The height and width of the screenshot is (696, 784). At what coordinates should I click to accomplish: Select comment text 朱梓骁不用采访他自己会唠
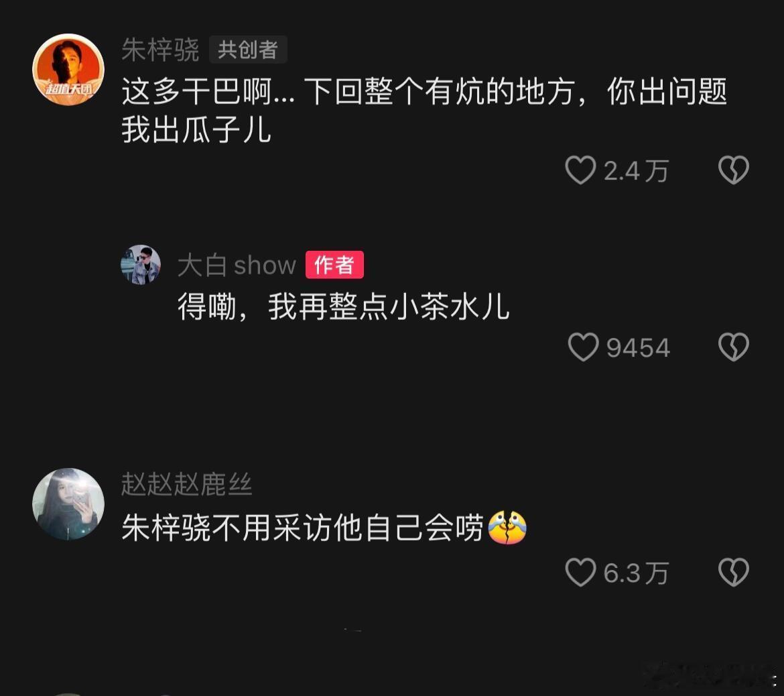pyautogui.click(x=302, y=528)
